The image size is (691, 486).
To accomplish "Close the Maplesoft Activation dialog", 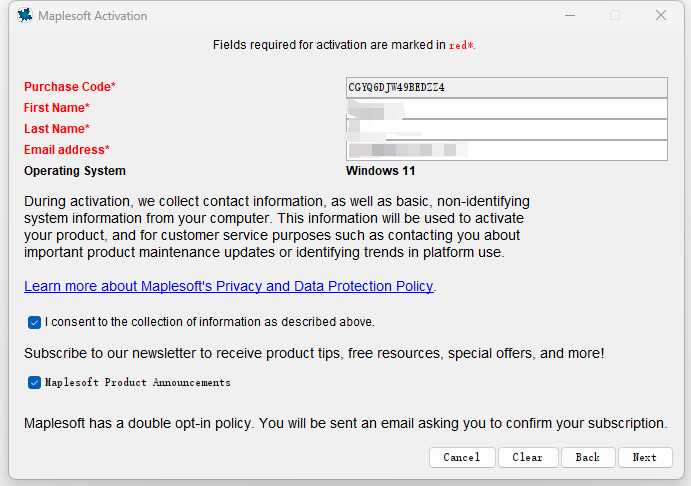I will (661, 15).
